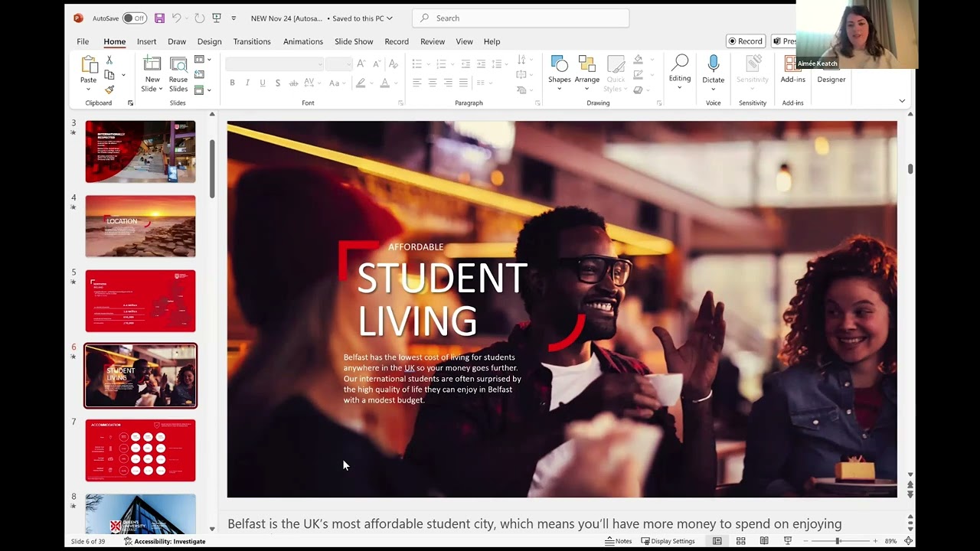Viewport: 980px width, 551px height.
Task: Click the Shape Fill paint bucket
Action: [638, 60]
